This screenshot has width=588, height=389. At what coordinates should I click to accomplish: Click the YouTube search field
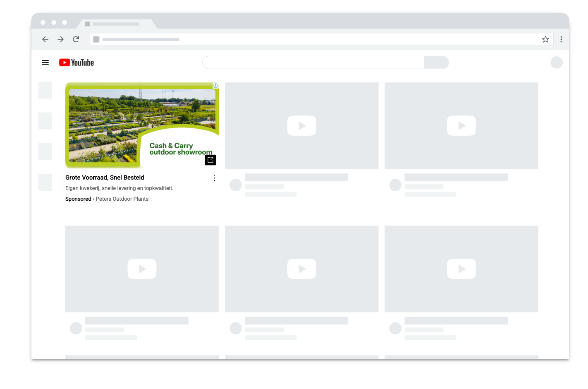(x=313, y=62)
